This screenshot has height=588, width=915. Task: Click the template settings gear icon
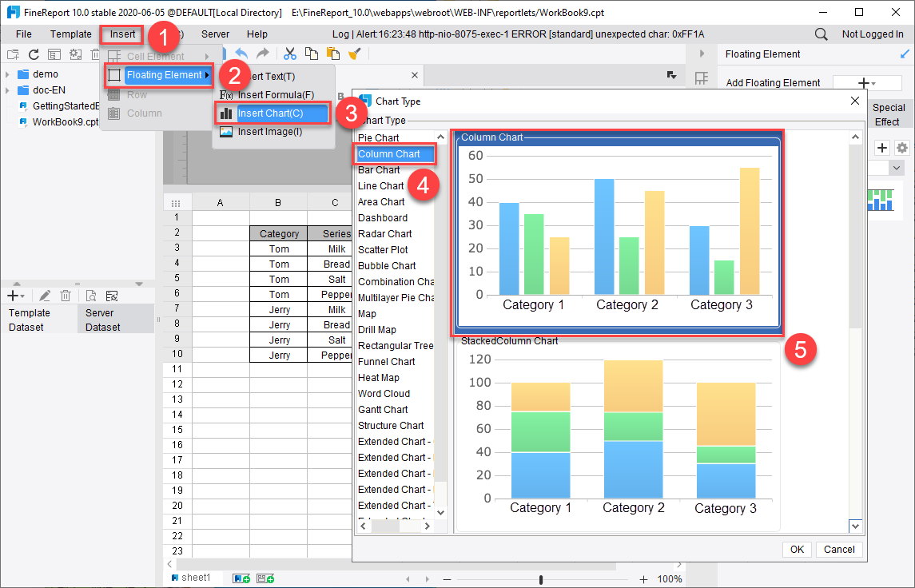[x=74, y=54]
